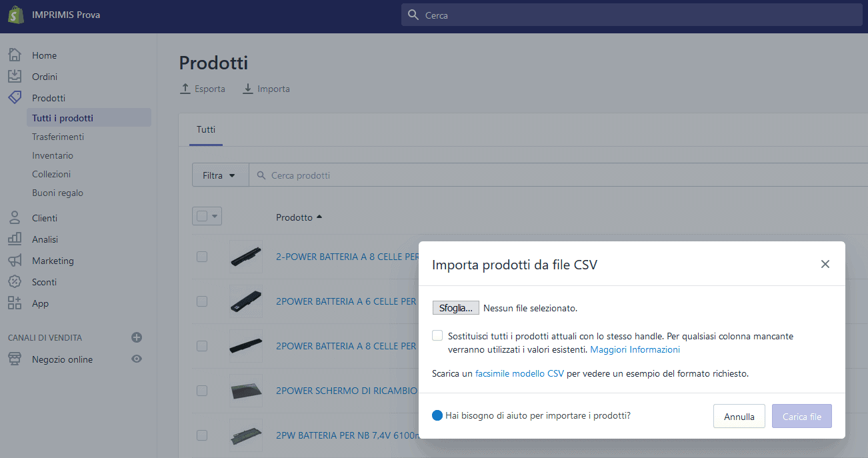Open the Maggiori Informazioni link
Viewport: 868px width, 458px height.
(x=635, y=349)
